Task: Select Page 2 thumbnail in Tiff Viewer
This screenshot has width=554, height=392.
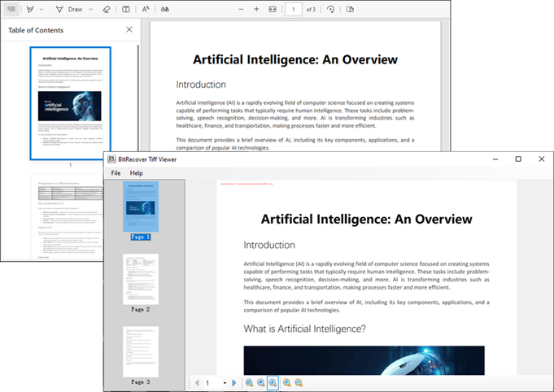Action: (141, 279)
